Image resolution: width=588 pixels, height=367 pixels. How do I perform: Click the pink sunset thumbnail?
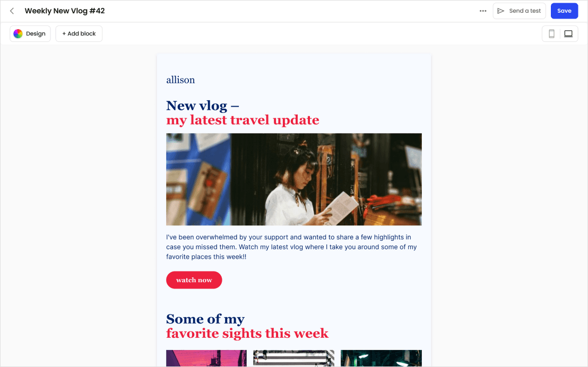206,358
